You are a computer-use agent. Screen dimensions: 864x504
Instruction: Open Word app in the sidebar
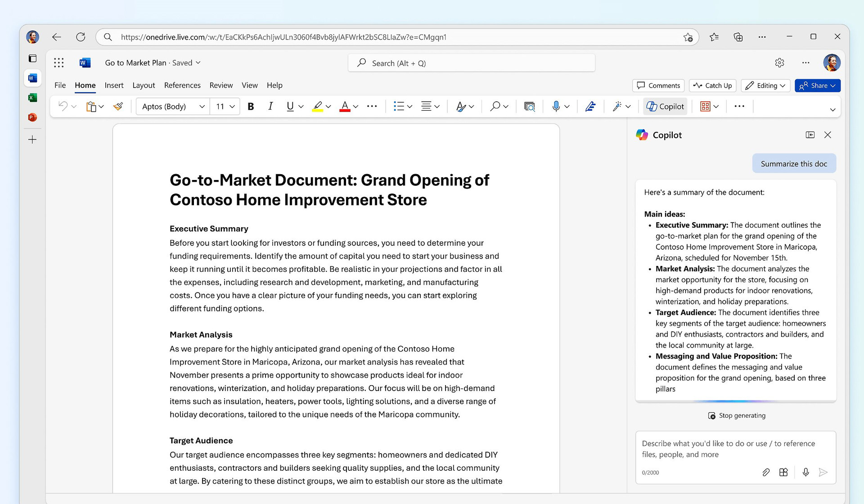(32, 78)
